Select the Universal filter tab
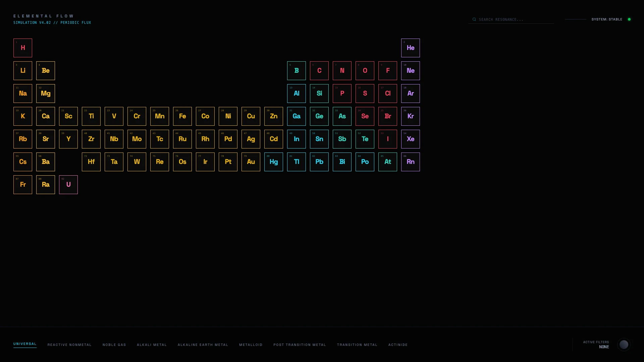This screenshot has height=362, width=644. coord(25,344)
